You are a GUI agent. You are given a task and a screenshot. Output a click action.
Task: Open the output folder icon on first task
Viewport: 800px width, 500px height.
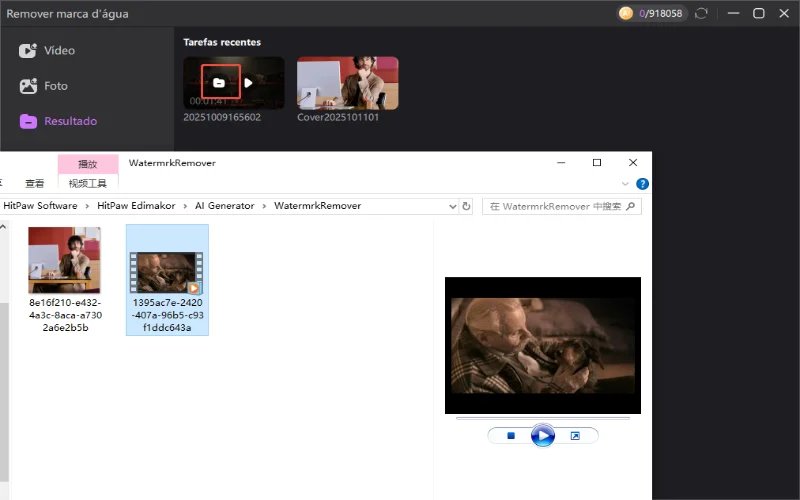pos(220,82)
